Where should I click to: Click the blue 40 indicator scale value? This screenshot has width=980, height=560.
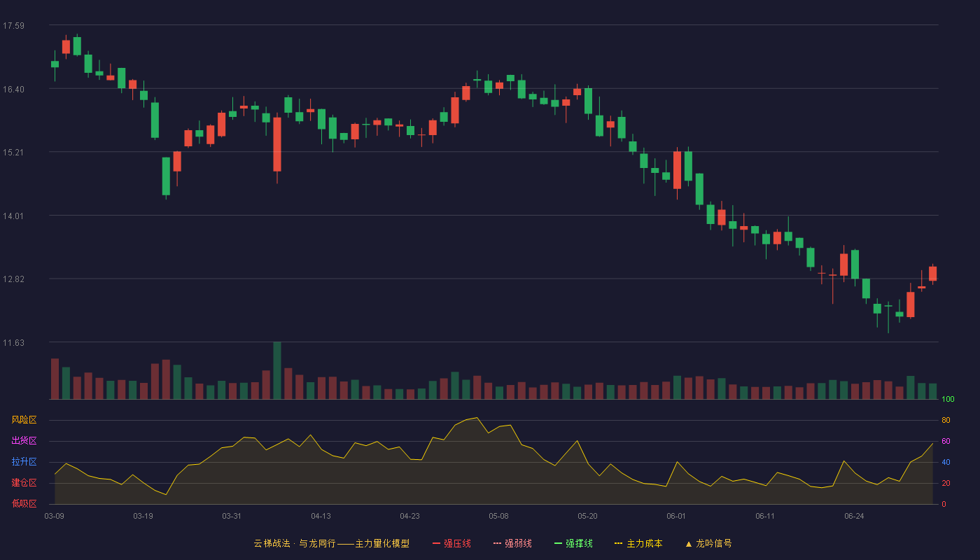click(946, 462)
